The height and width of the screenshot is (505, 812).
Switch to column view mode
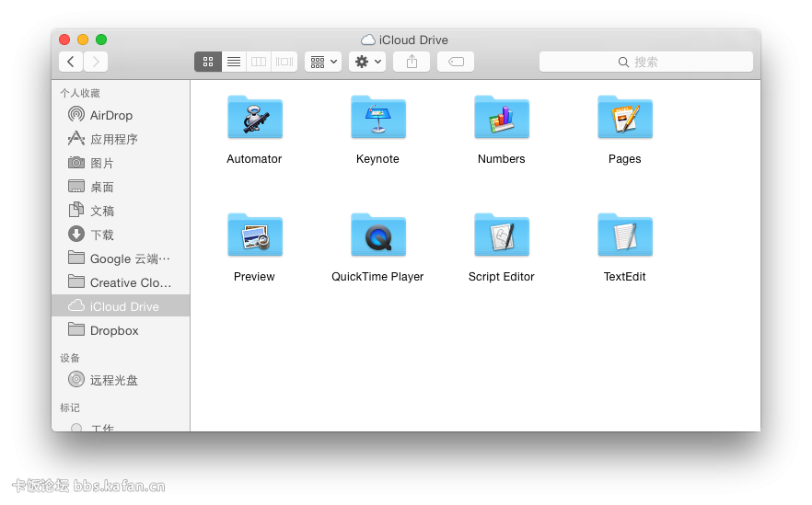tap(259, 62)
